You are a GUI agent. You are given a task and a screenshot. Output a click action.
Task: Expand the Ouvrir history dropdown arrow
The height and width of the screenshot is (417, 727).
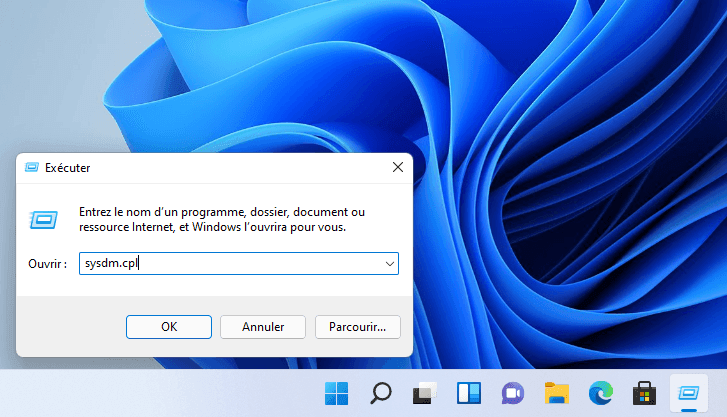coord(389,263)
